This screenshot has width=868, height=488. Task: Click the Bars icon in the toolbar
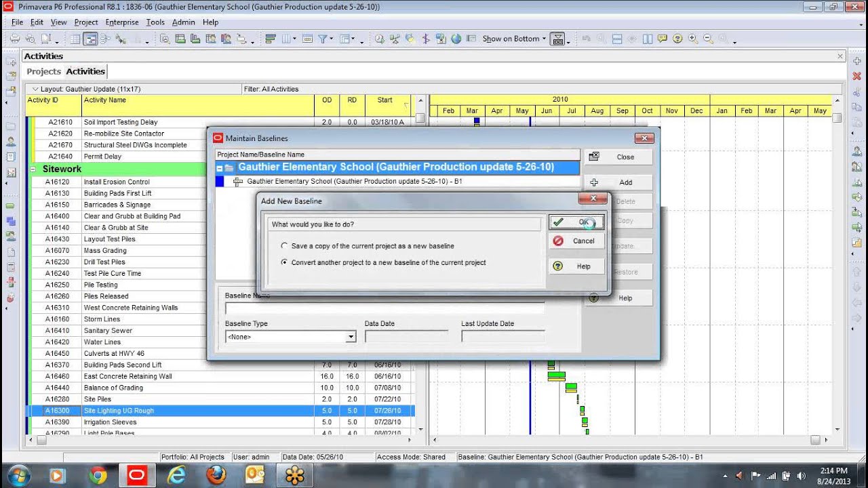click(271, 39)
